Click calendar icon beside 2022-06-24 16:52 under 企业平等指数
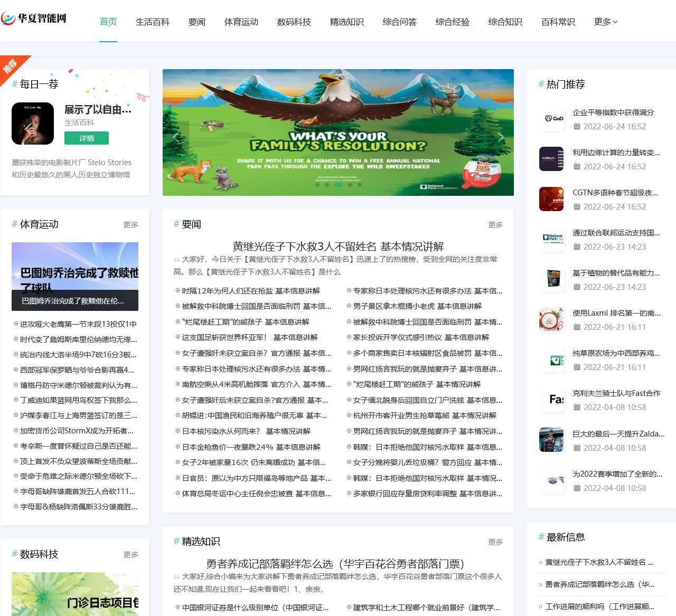This screenshot has height=616, width=676. pos(577,127)
